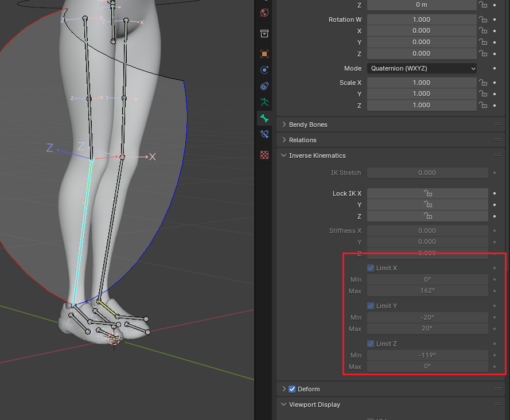Click the Relations panel grip handle
This screenshot has height=420, width=510.
pos(497,140)
